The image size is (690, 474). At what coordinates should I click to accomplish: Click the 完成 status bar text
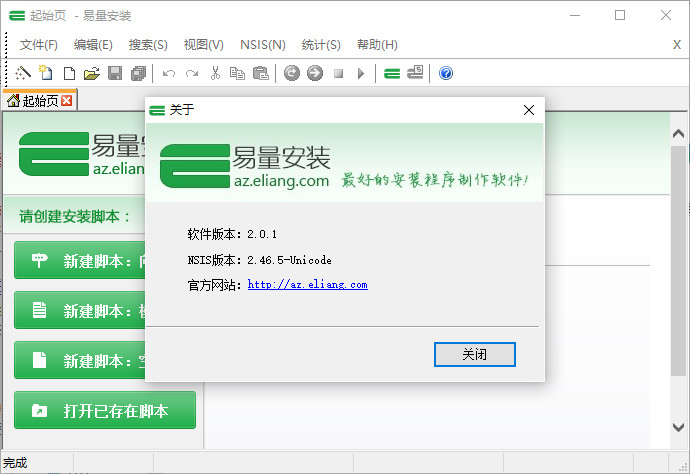15,463
